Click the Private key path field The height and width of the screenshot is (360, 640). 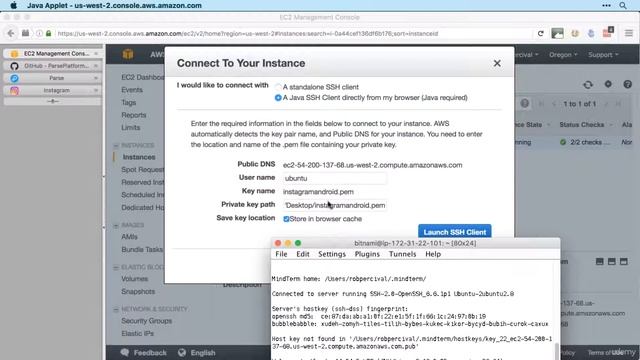tap(334, 205)
